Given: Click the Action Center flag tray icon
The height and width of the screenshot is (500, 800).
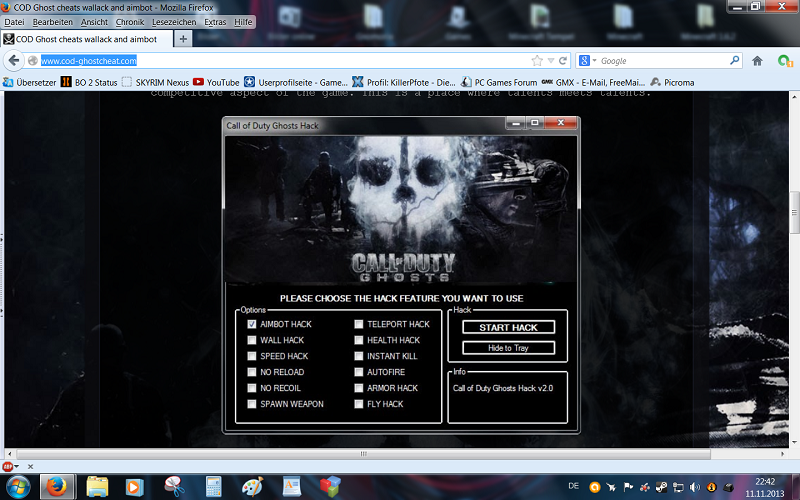Looking at the screenshot, I should [x=628, y=487].
